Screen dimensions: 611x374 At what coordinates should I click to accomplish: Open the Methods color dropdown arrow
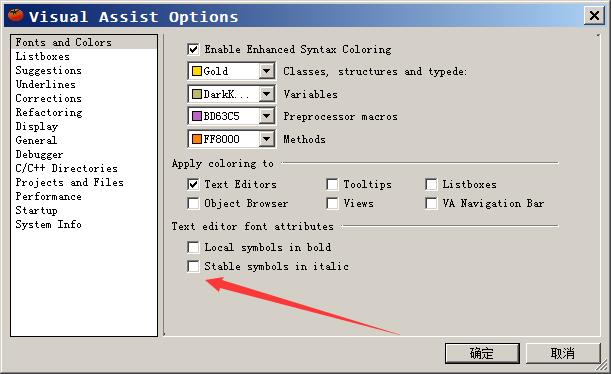pyautogui.click(x=267, y=139)
